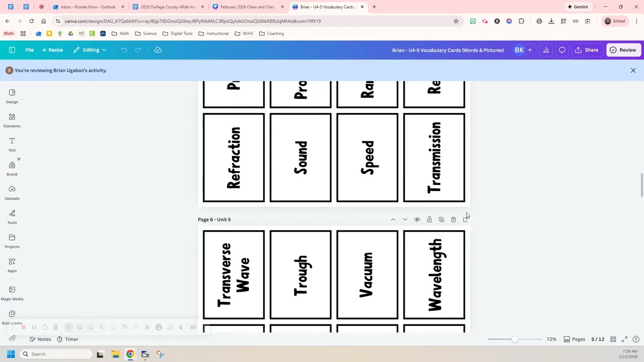644x362 pixels.
Task: Open the Uploads panel
Action: pos(12,193)
